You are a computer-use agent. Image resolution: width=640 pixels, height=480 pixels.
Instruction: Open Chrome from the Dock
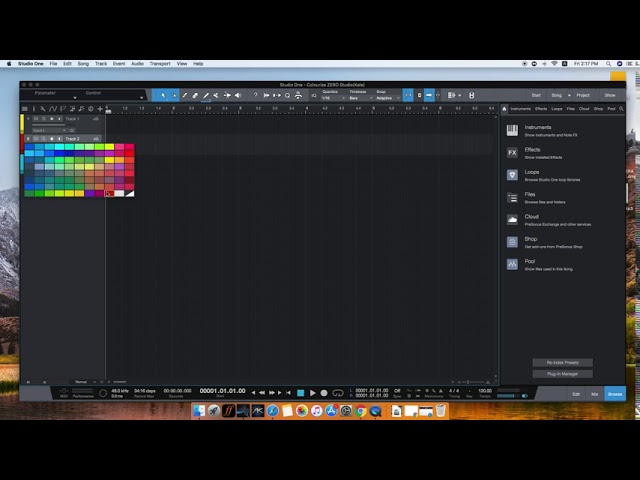point(360,411)
